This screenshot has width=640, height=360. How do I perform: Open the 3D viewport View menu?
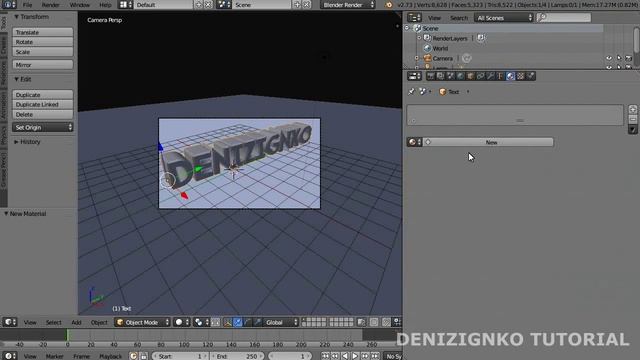pos(30,322)
